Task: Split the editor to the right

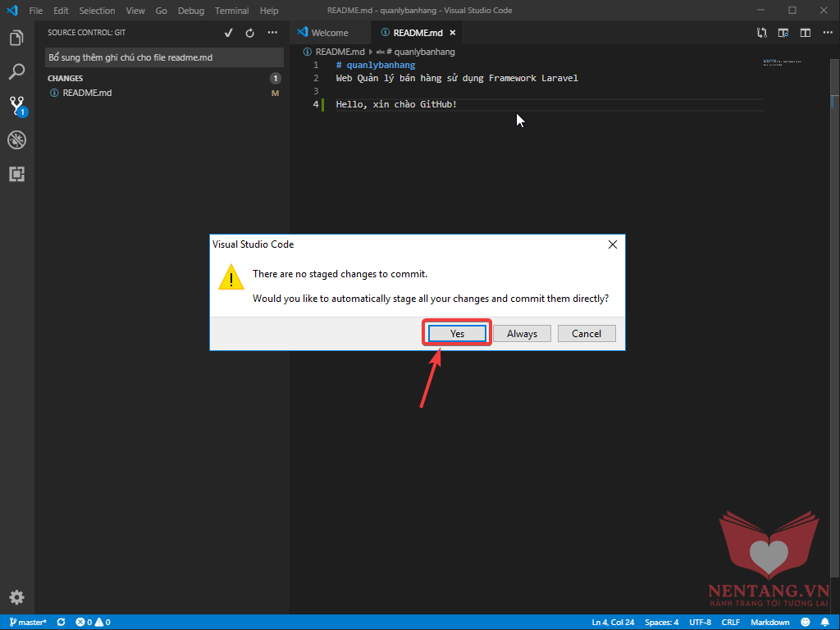Action: pos(806,33)
